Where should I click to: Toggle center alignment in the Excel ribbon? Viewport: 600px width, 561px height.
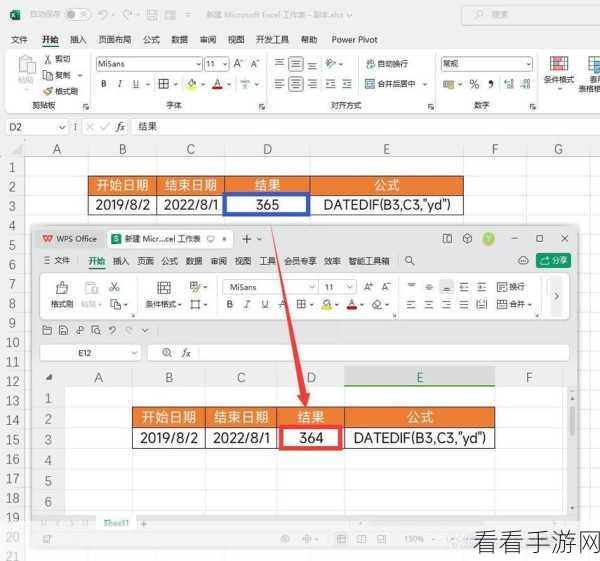pyautogui.click(x=296, y=84)
